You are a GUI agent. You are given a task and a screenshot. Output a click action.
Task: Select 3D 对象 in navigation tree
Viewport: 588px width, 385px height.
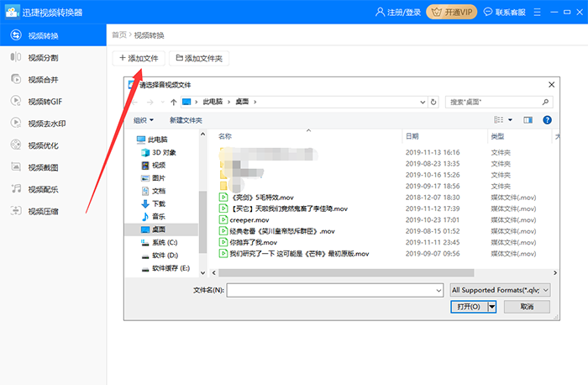tap(158, 152)
